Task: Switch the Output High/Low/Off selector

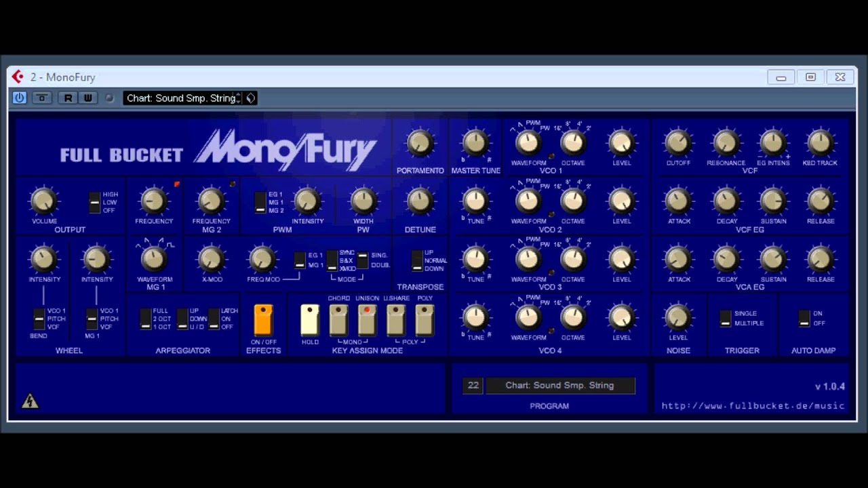Action: [95, 202]
